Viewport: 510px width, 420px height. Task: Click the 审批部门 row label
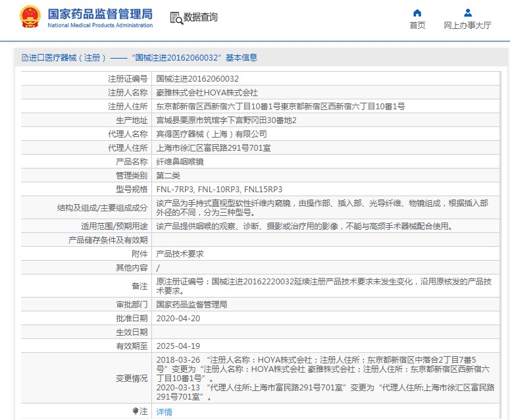pyautogui.click(x=132, y=305)
